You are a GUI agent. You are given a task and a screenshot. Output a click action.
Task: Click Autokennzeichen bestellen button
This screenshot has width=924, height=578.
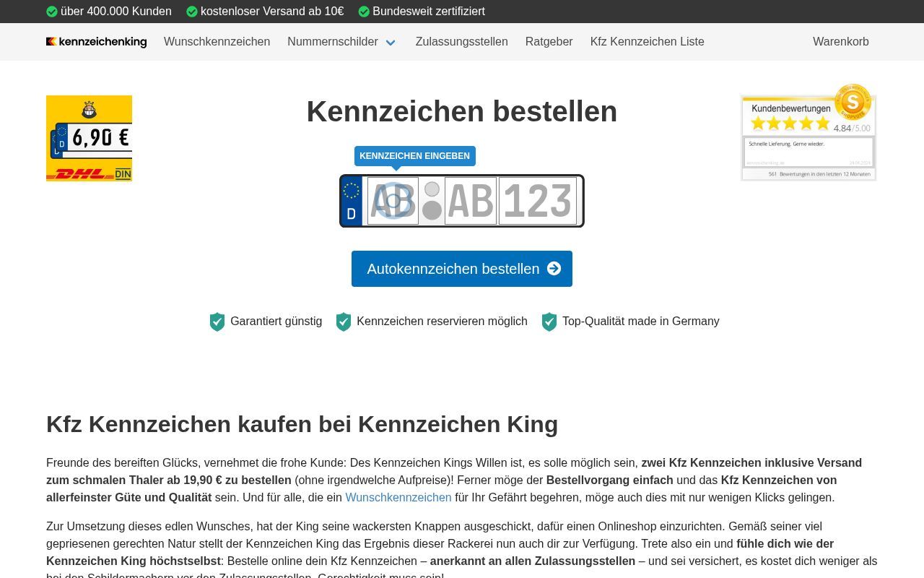click(462, 269)
